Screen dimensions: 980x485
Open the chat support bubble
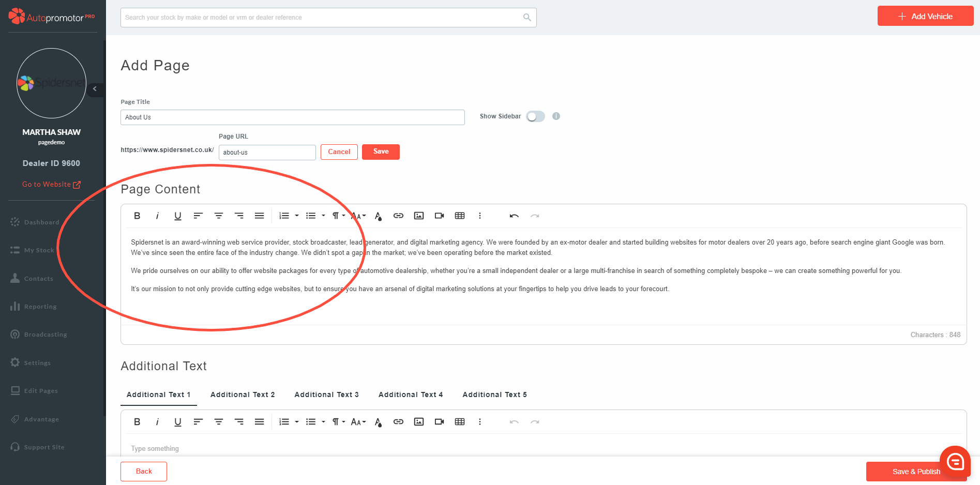tap(955, 461)
